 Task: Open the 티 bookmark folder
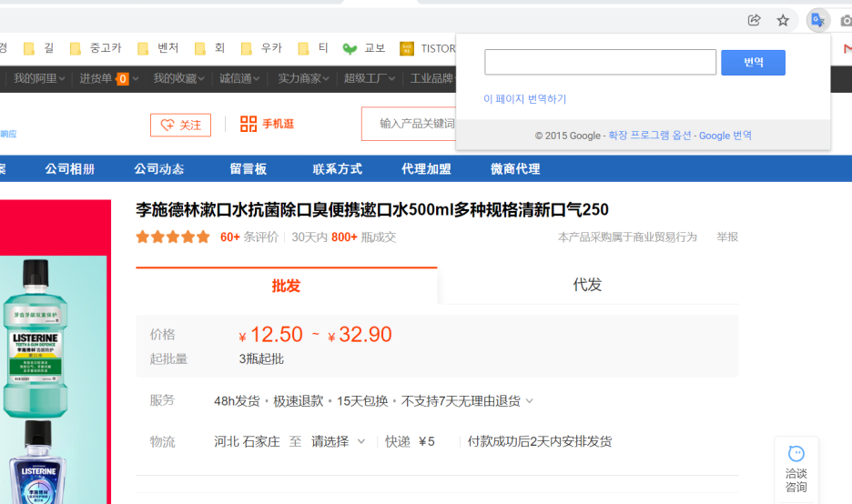313,48
